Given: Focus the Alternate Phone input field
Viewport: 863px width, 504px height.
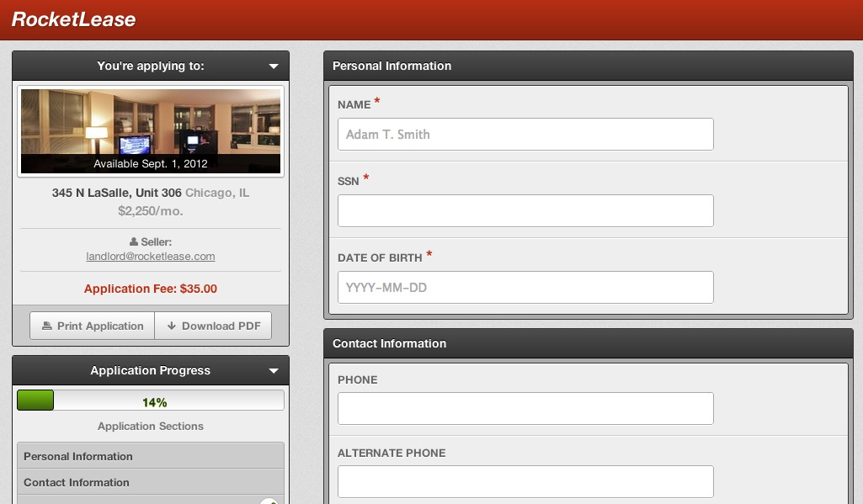Looking at the screenshot, I should click(525, 481).
